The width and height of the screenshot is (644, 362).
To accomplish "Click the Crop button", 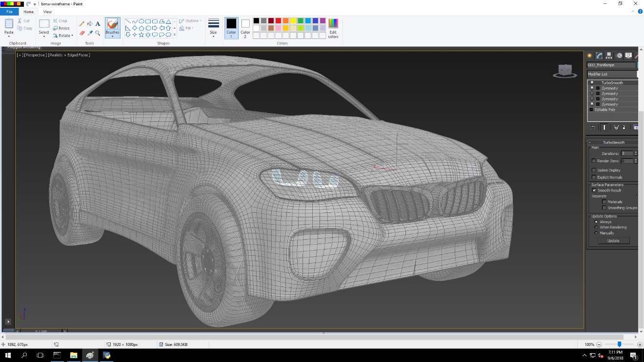I will point(60,21).
